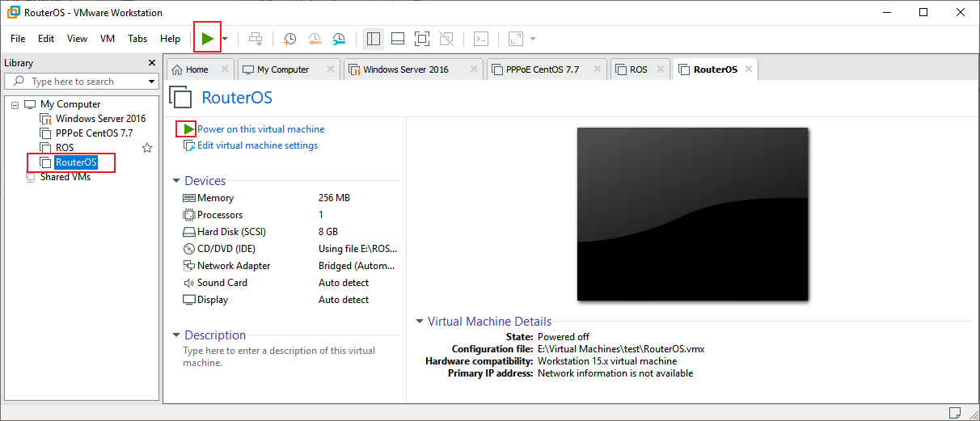This screenshot has height=421, width=980.
Task: Open the library search dropdown arrow
Action: [151, 82]
